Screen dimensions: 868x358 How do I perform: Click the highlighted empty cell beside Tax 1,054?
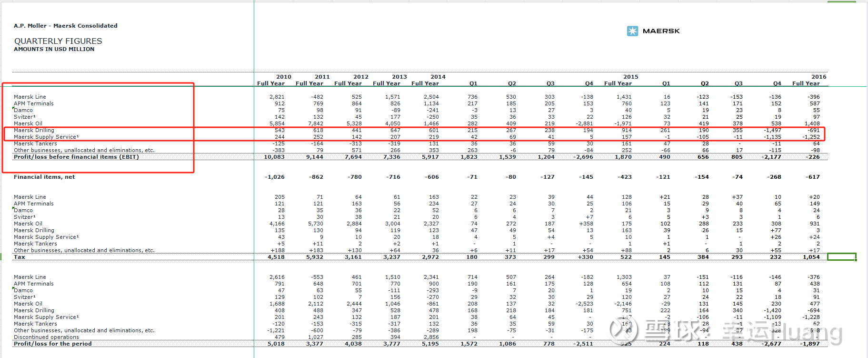point(841,257)
